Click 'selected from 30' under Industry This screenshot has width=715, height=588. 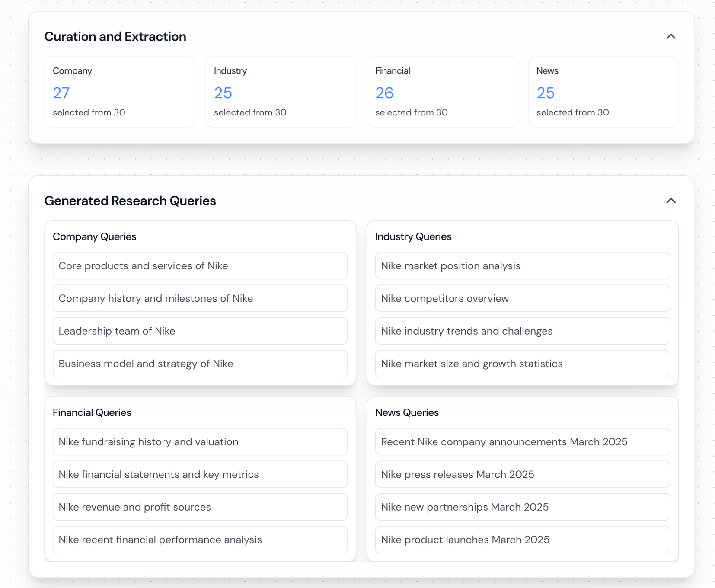coord(250,112)
